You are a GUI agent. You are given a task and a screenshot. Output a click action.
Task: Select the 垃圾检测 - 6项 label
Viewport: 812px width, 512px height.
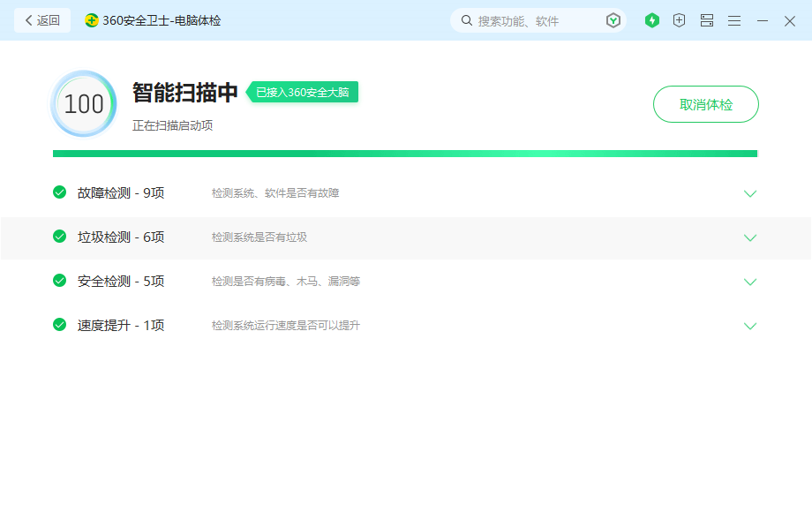tap(121, 237)
